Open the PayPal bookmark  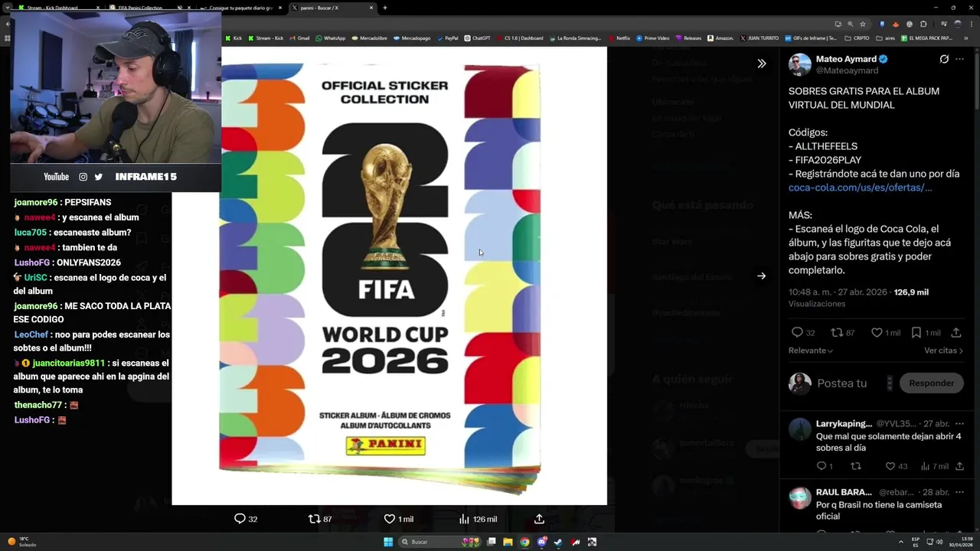(447, 37)
